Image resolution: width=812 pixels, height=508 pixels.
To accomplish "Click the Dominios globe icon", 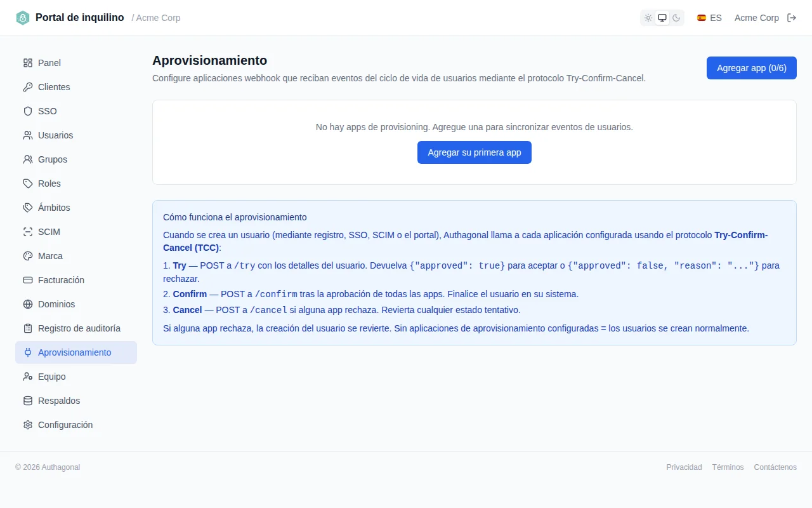I will [x=28, y=304].
